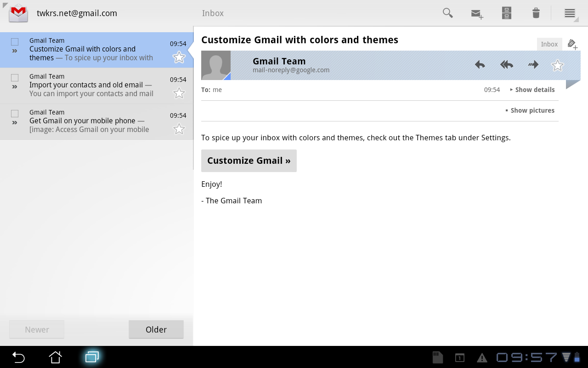Click sender address mail-noreply@google.com
This screenshot has height=368, width=588.
(291, 70)
